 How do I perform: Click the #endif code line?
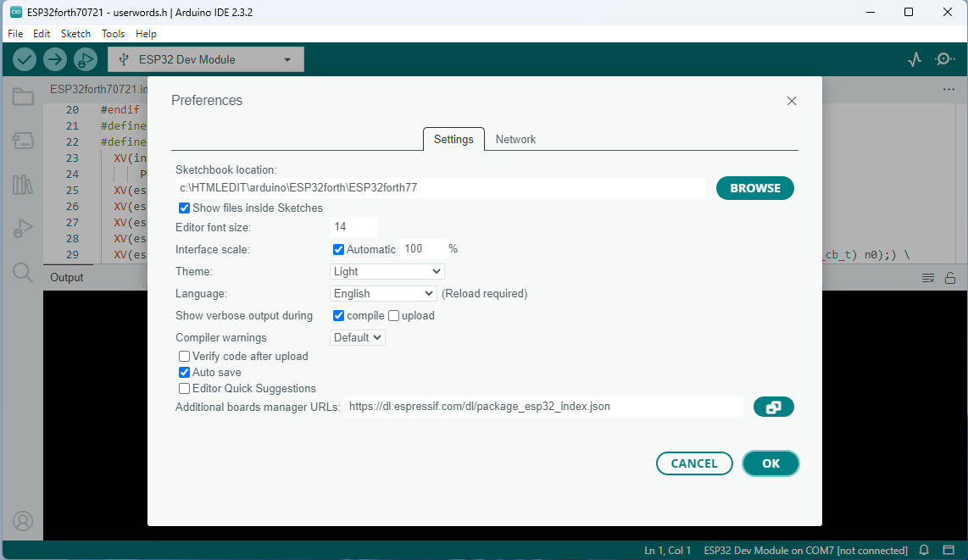pyautogui.click(x=120, y=110)
